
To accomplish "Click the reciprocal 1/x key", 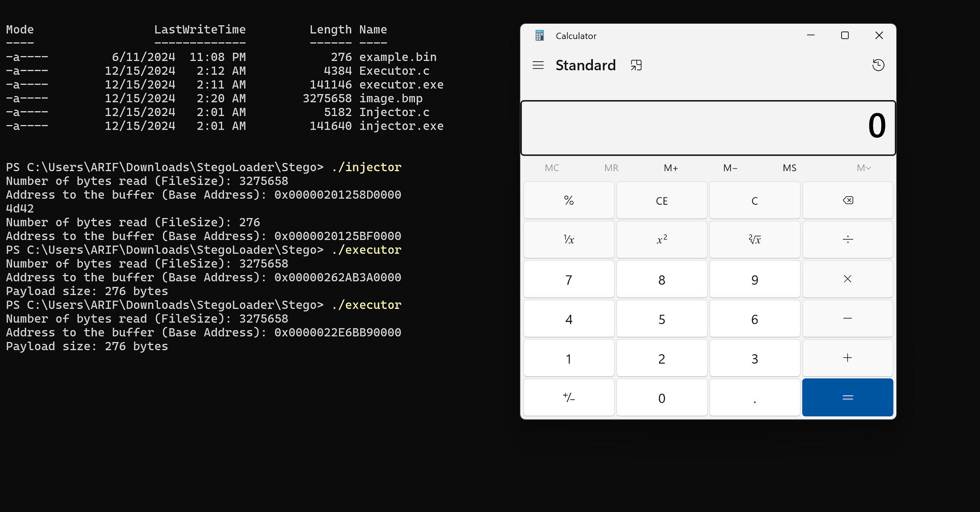I will tap(569, 239).
